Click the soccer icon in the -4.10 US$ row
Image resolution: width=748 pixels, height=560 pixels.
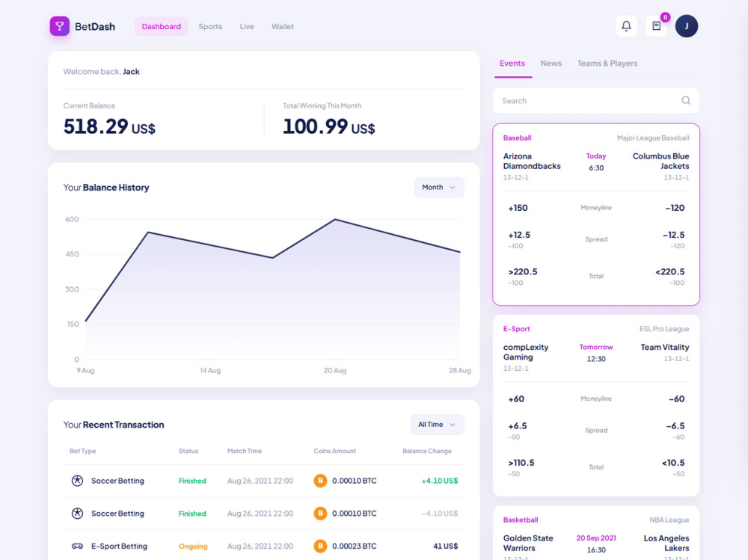(x=77, y=513)
